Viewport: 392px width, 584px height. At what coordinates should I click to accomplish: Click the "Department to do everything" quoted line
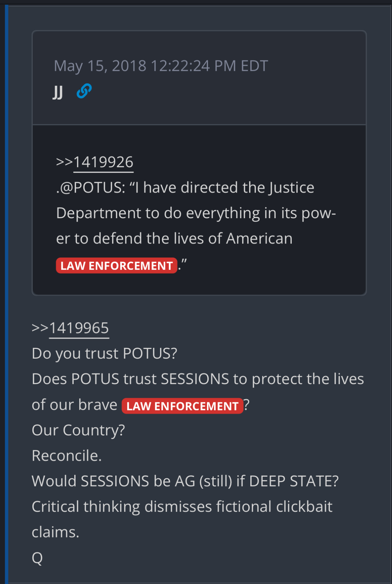coord(196,213)
